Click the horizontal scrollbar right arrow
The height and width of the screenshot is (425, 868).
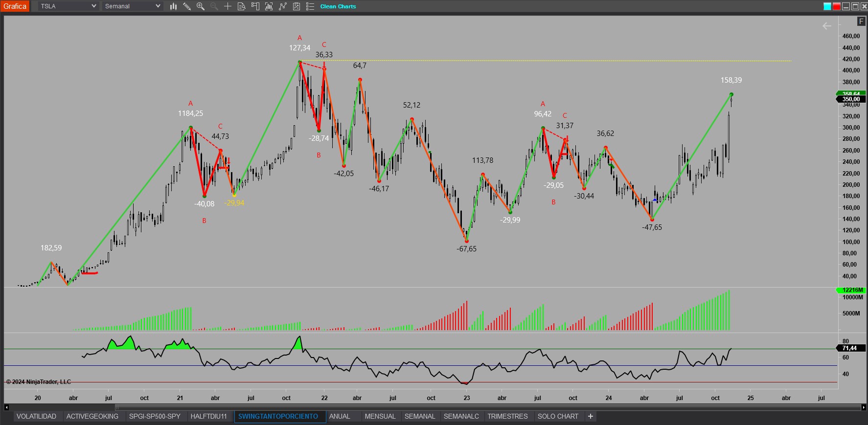(x=863, y=407)
